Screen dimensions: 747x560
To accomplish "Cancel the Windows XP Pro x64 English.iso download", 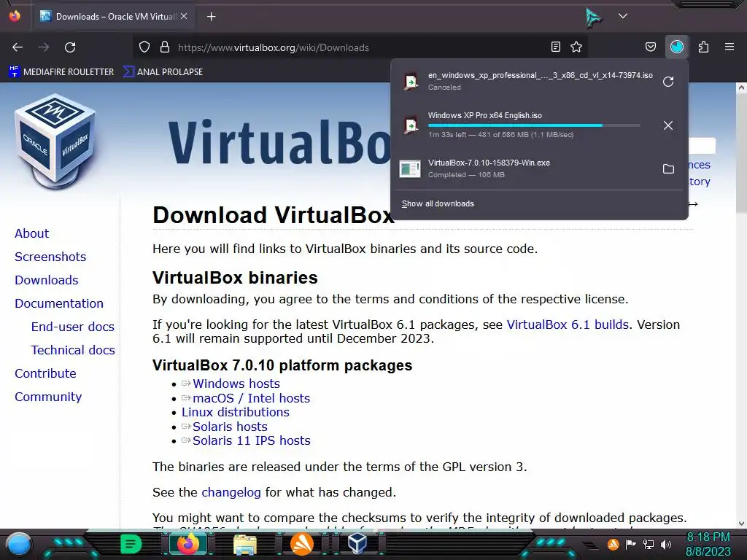I will tap(668, 125).
